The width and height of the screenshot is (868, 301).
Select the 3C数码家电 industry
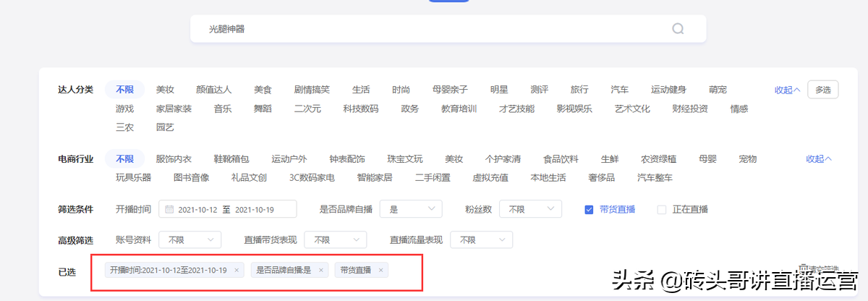tap(312, 177)
